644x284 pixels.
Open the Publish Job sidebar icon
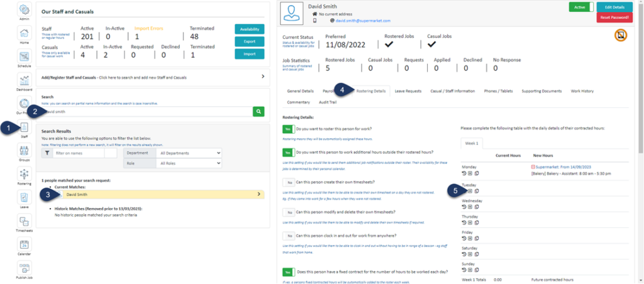pyautogui.click(x=25, y=268)
